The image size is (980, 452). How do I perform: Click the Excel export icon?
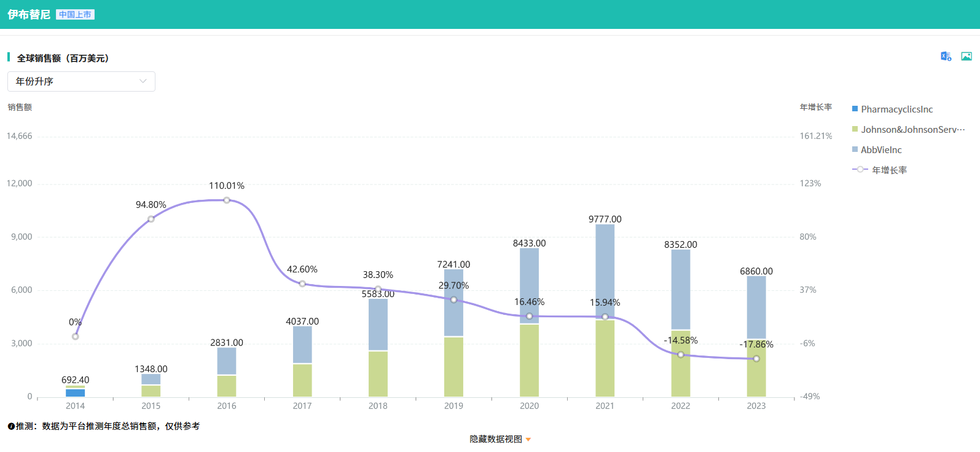[x=946, y=57]
